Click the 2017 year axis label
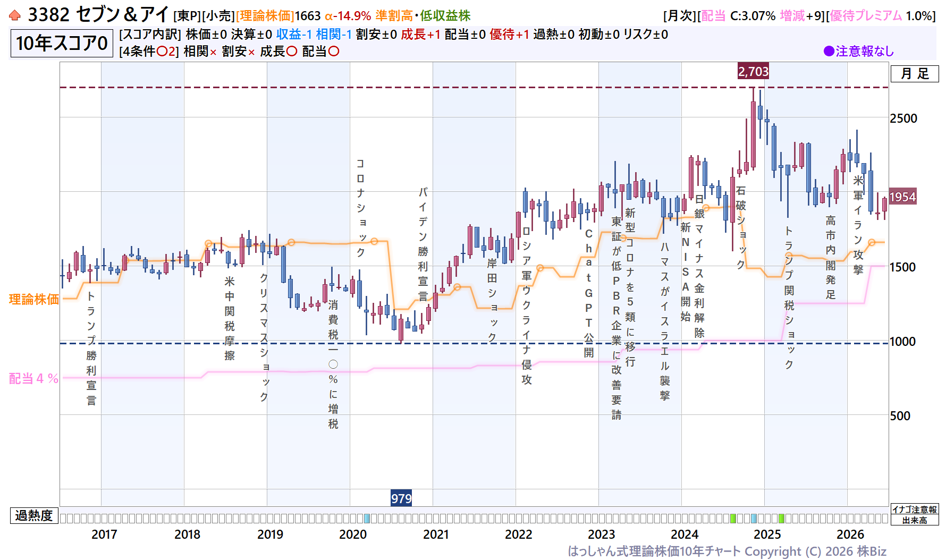 tap(104, 534)
